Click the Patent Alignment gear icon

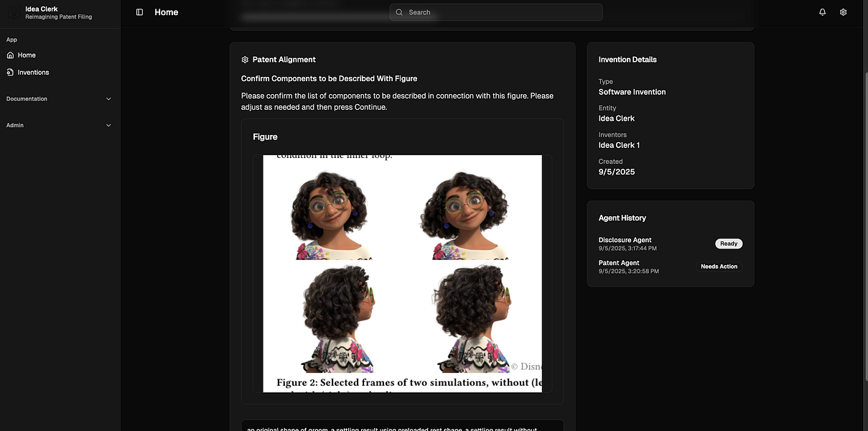click(x=245, y=60)
